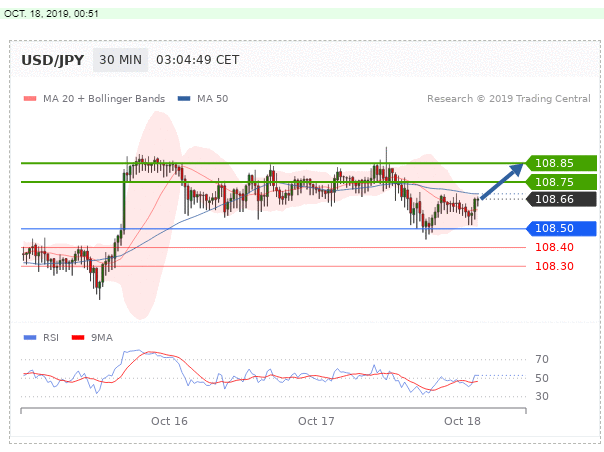Click the MA 50 blue legend swatch

(x=184, y=99)
